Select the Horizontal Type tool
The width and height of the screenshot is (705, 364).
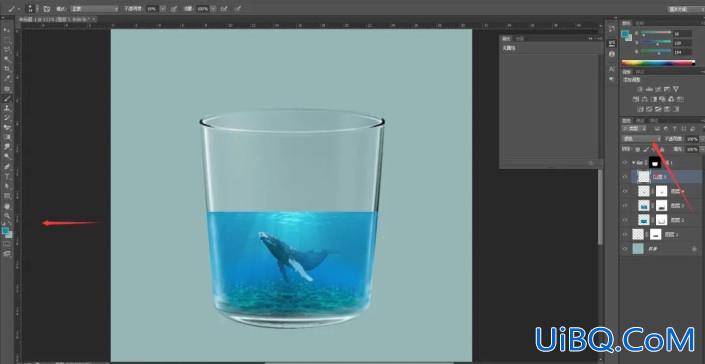7,176
